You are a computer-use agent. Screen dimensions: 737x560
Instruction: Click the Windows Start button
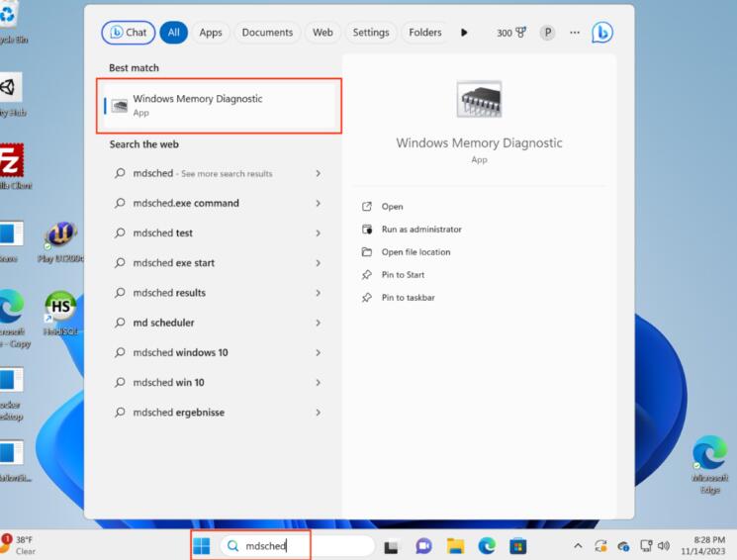coord(202,545)
